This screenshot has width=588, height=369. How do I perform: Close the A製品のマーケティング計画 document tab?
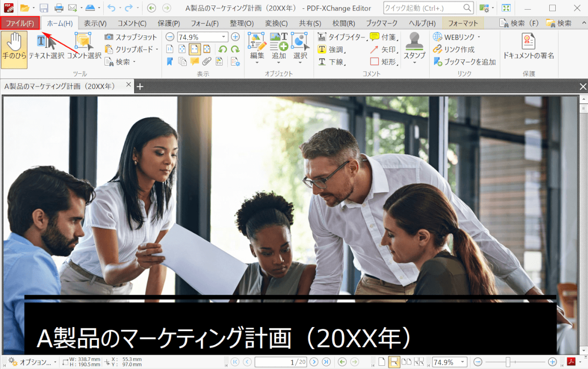click(x=129, y=85)
